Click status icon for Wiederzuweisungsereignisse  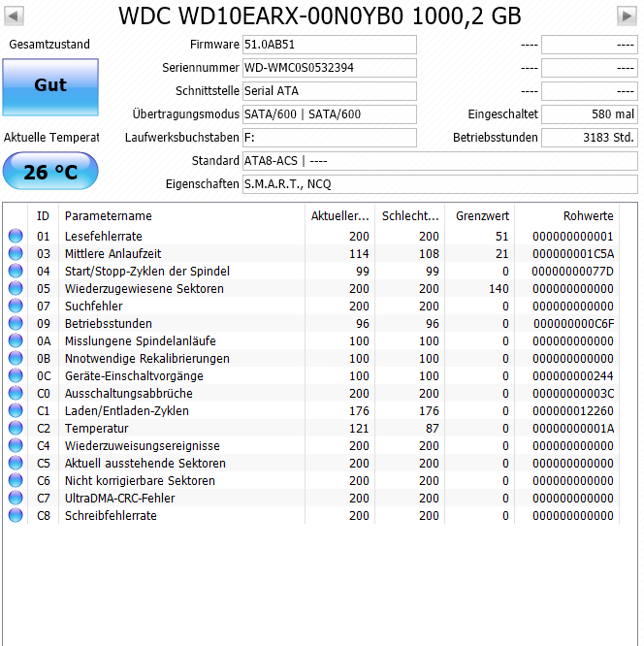(16, 445)
